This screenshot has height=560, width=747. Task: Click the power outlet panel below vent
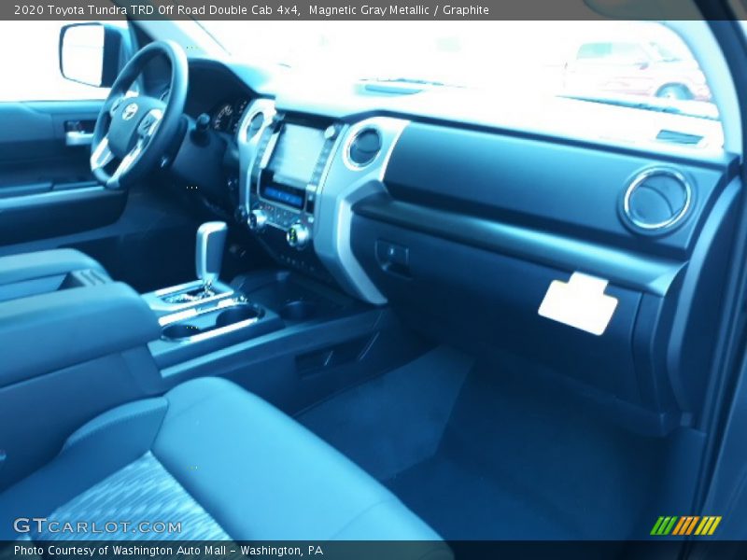click(391, 256)
